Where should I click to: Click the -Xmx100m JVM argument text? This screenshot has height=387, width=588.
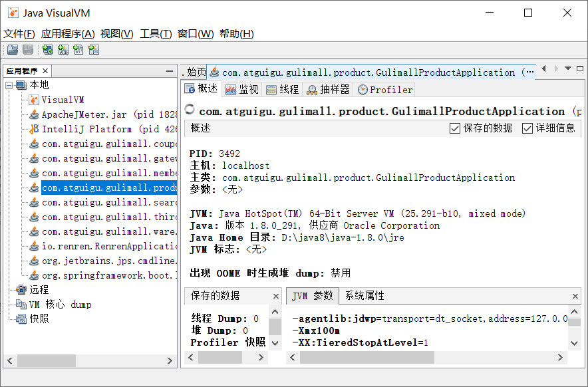point(316,330)
